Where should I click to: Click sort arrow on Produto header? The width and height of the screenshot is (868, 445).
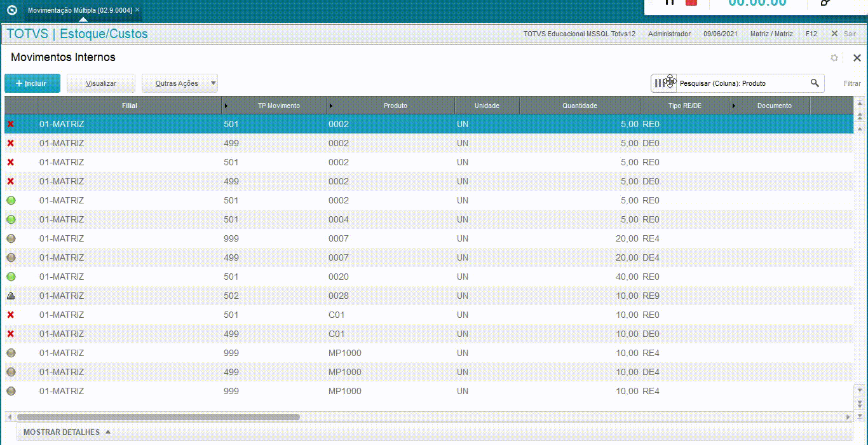coord(331,106)
